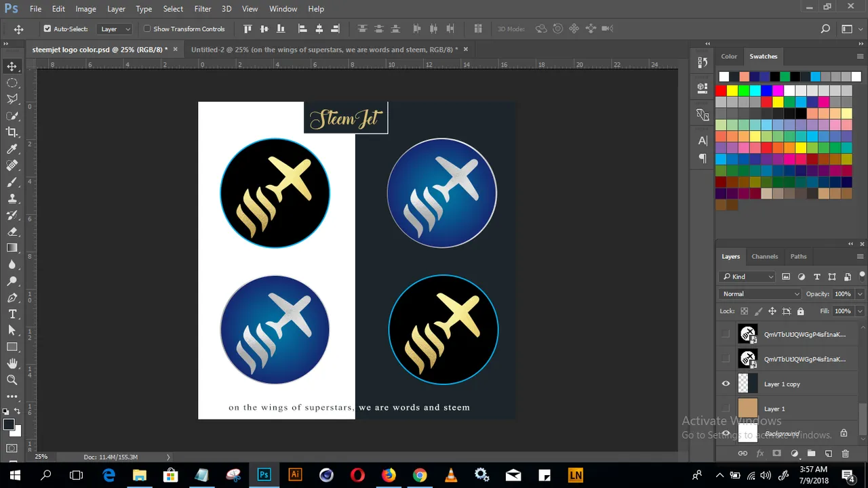The image size is (868, 488).
Task: Select the Zoom tool
Action: 12,380
